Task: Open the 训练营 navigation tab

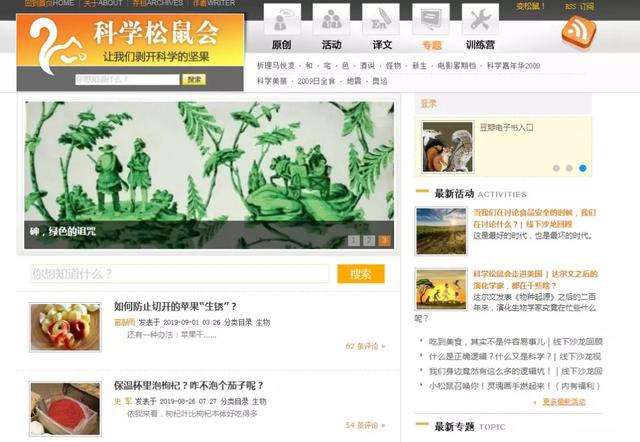Action: click(480, 45)
